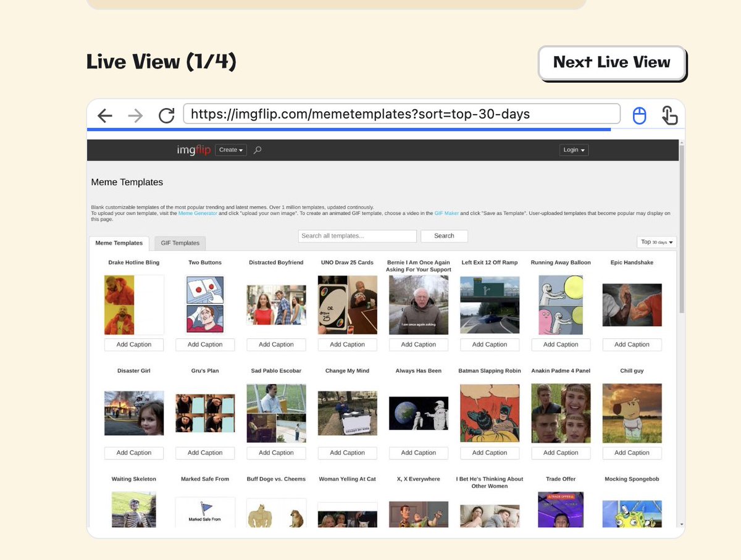Open the Login dropdown
Image resolution: width=741 pixels, height=560 pixels.
click(574, 150)
